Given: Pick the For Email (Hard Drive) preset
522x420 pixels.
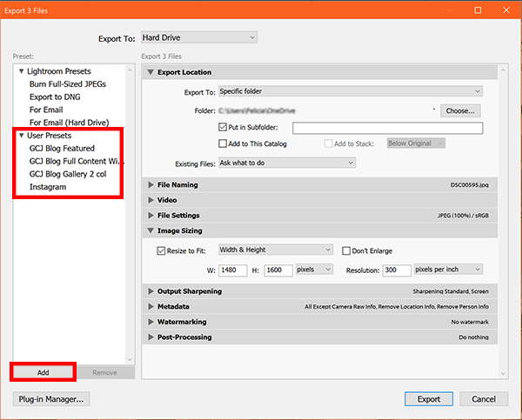Looking at the screenshot, I should (70, 123).
